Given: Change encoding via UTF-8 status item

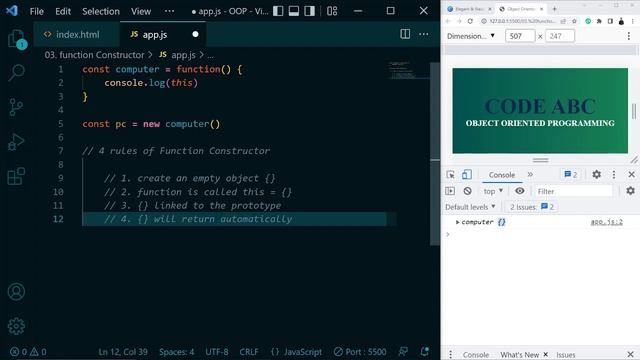Looking at the screenshot, I should point(217,351).
